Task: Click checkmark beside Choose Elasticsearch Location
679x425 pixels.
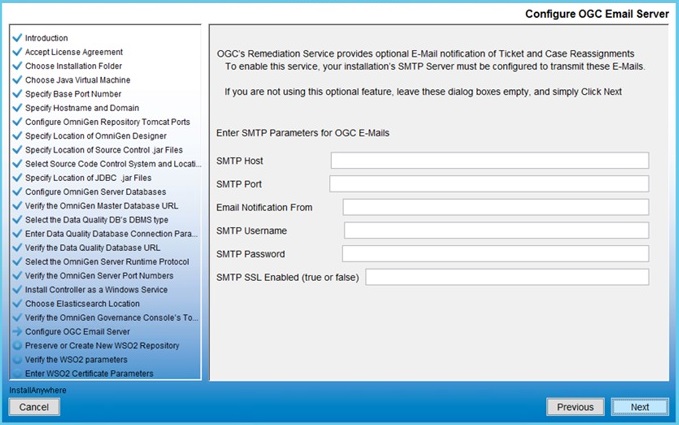Action: click(17, 303)
